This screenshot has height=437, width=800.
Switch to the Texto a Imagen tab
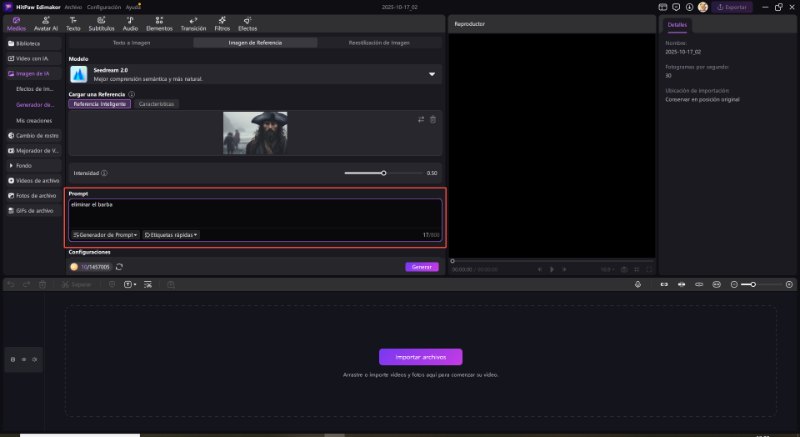pyautogui.click(x=131, y=44)
